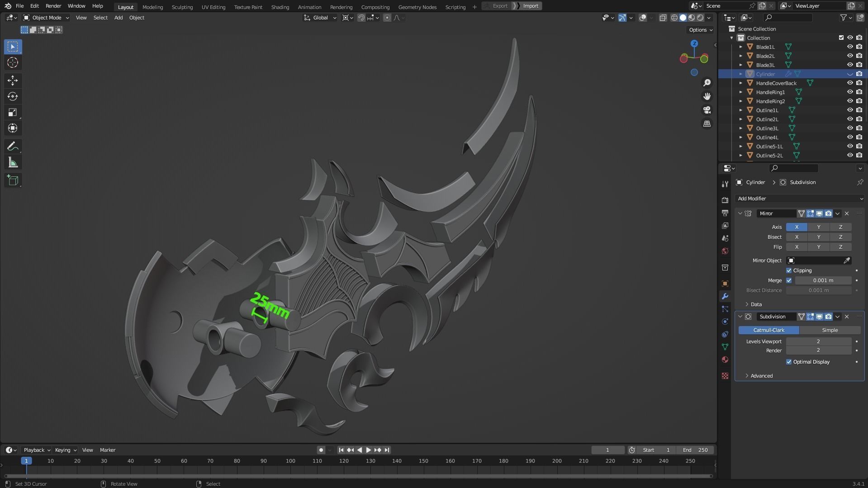Open the Object Data properties tab
The width and height of the screenshot is (868, 488).
pos(725,347)
